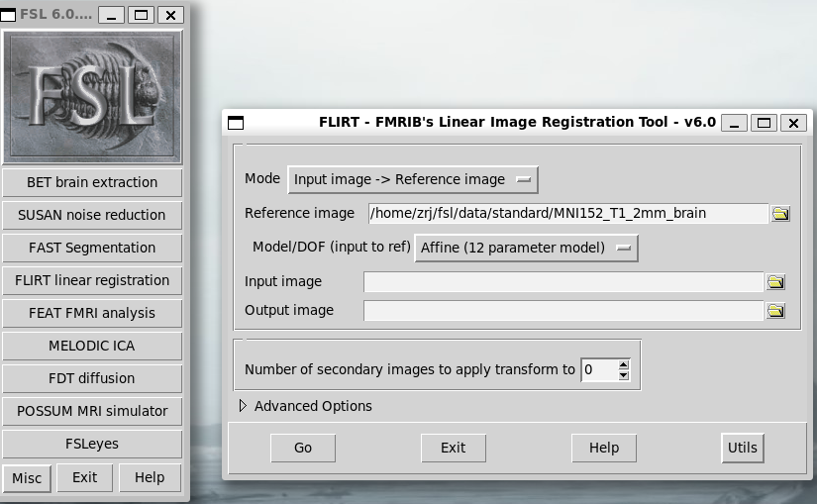Open Help in FLIRT window

[604, 448]
